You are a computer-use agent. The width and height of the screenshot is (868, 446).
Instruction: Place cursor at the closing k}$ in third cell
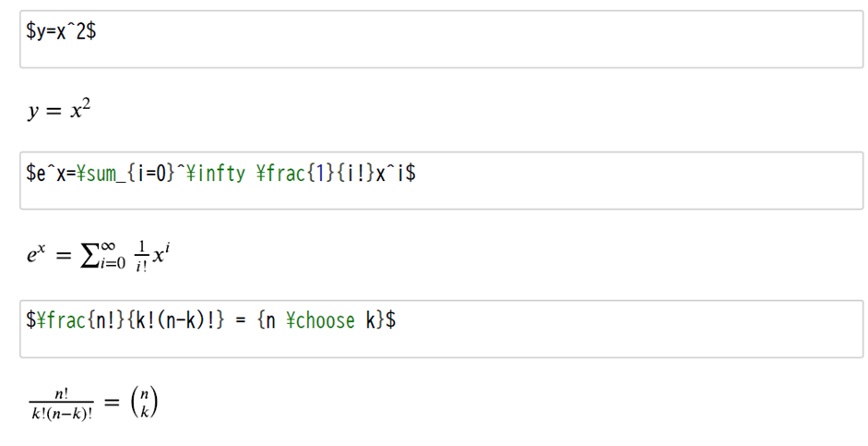381,320
